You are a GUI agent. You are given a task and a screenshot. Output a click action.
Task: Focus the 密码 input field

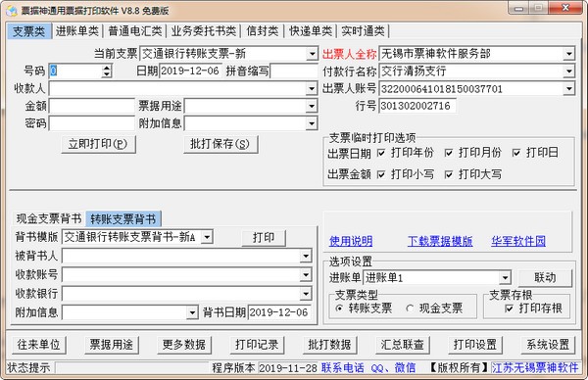pyautogui.click(x=92, y=123)
